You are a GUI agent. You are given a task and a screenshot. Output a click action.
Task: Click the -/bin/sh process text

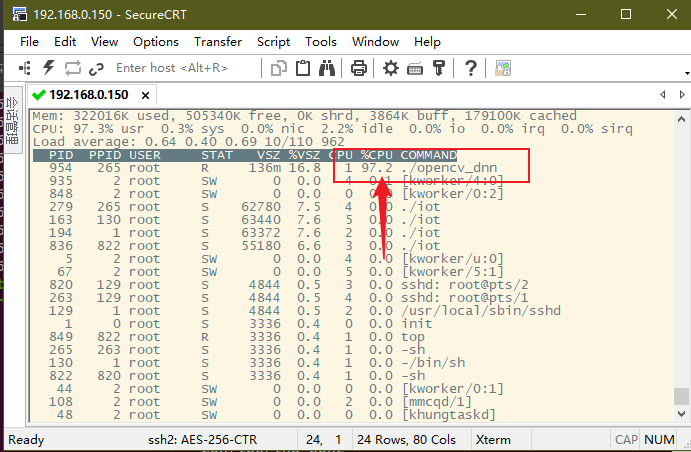[x=433, y=363]
